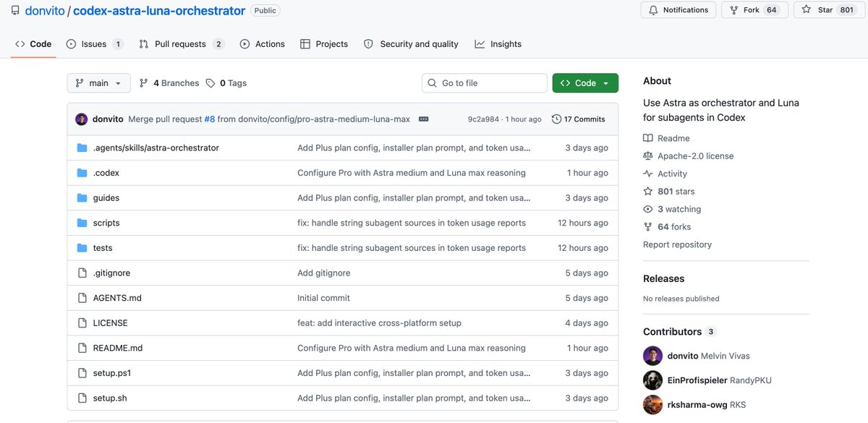This screenshot has height=423, width=868.
Task: Click the Report repository link
Action: click(x=677, y=244)
